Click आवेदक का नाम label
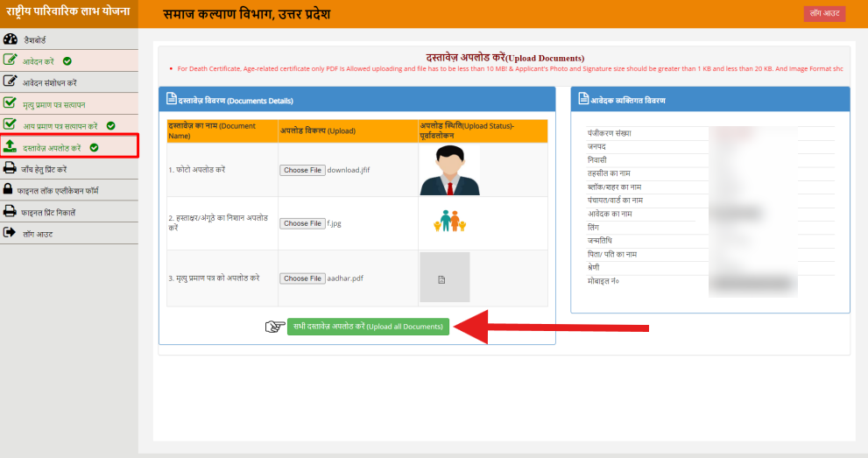 (610, 214)
